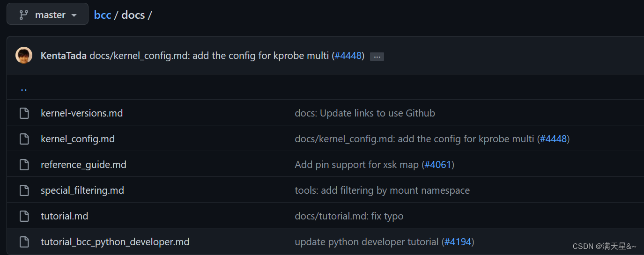
Task: Navigate to the bcc repository root
Action: pyautogui.click(x=103, y=15)
